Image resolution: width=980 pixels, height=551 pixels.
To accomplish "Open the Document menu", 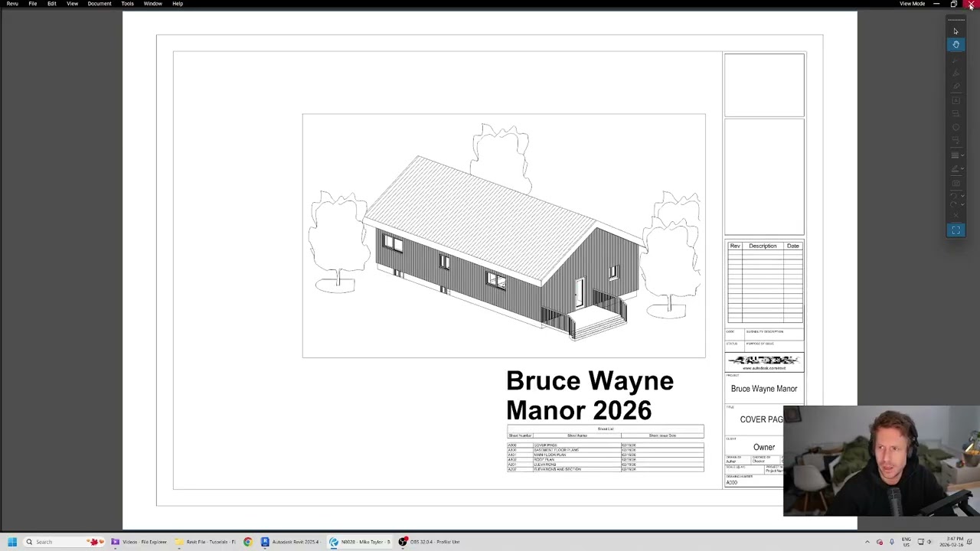I will [x=100, y=4].
